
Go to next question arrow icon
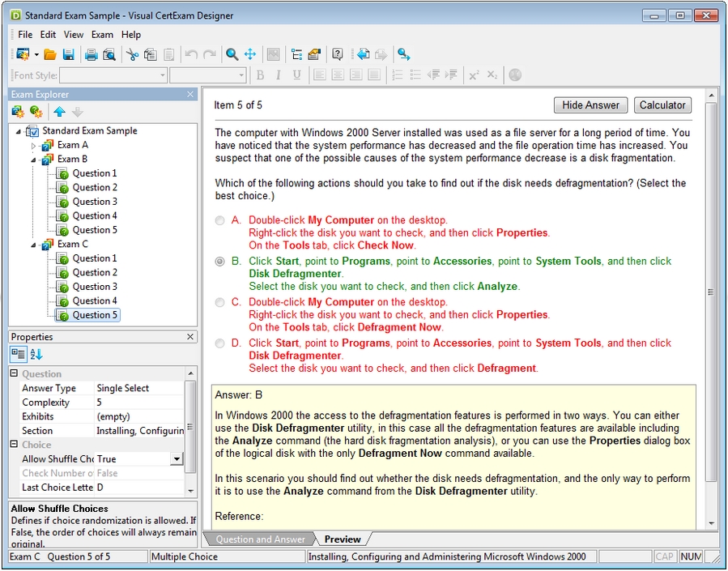(381, 55)
